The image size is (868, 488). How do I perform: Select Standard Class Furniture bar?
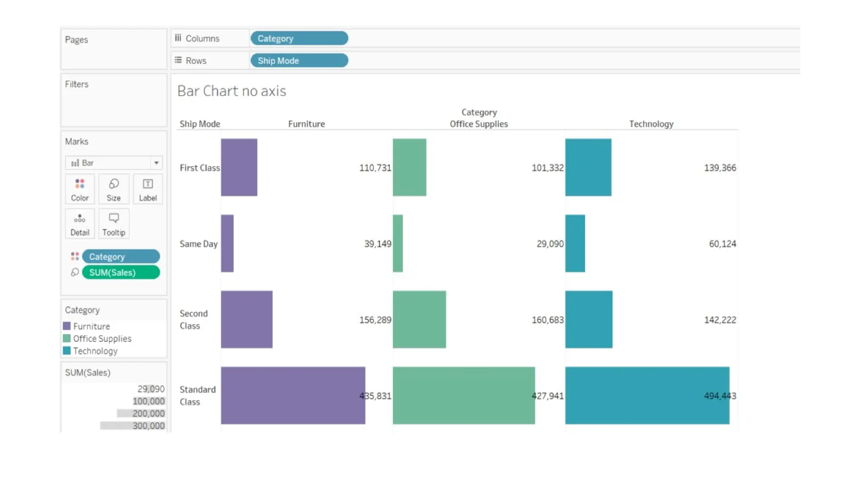(x=292, y=395)
